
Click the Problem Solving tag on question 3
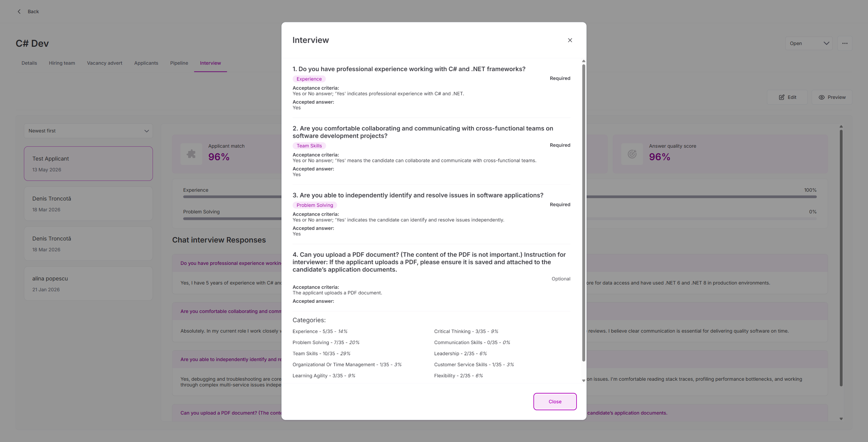pyautogui.click(x=315, y=205)
